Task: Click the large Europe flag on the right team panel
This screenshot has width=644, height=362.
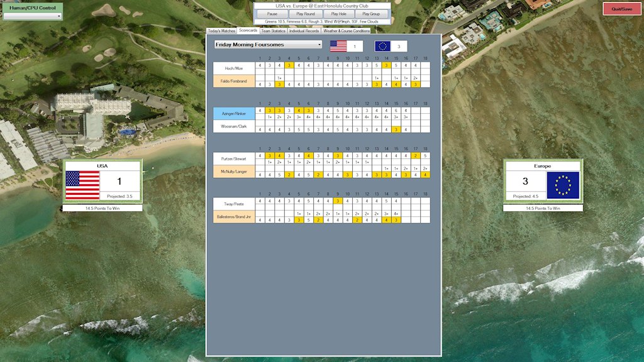Action: click(x=563, y=185)
